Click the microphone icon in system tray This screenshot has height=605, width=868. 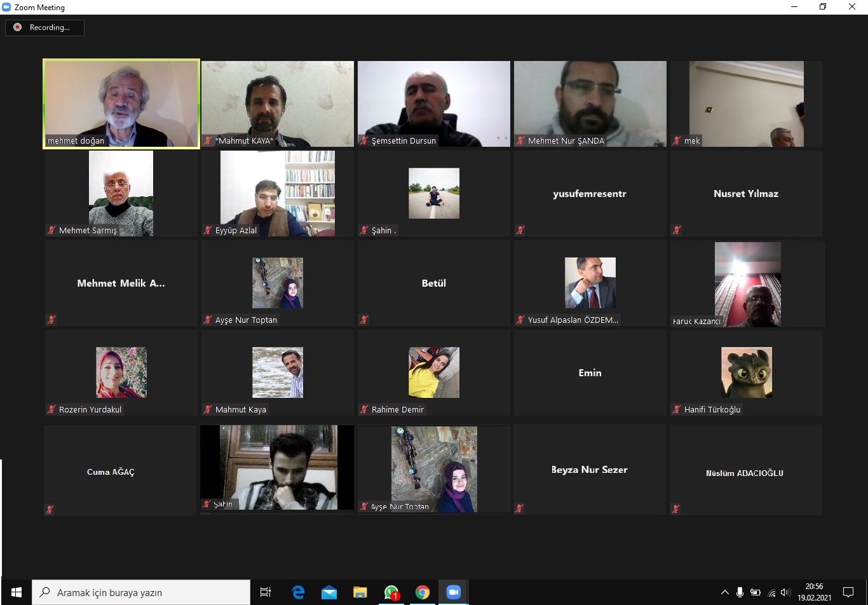(740, 593)
